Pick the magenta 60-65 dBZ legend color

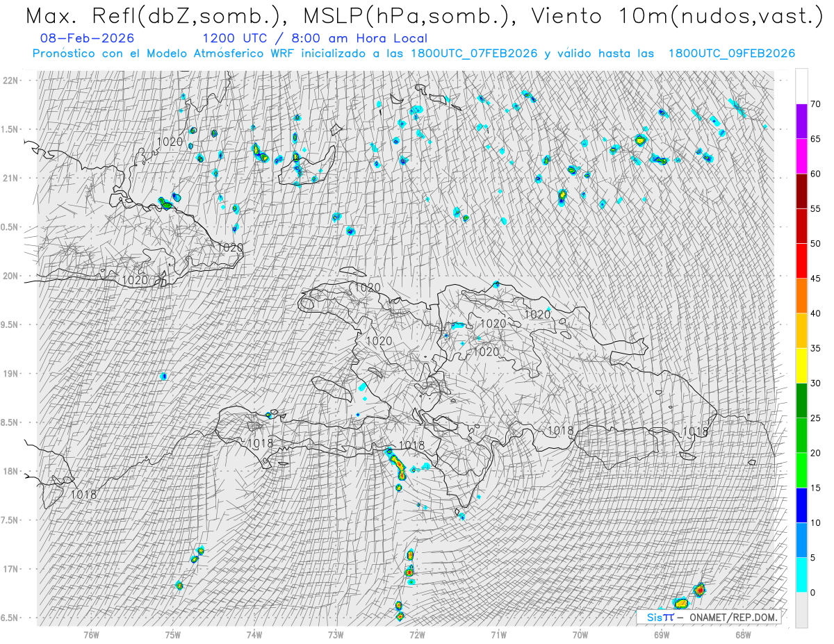click(801, 156)
